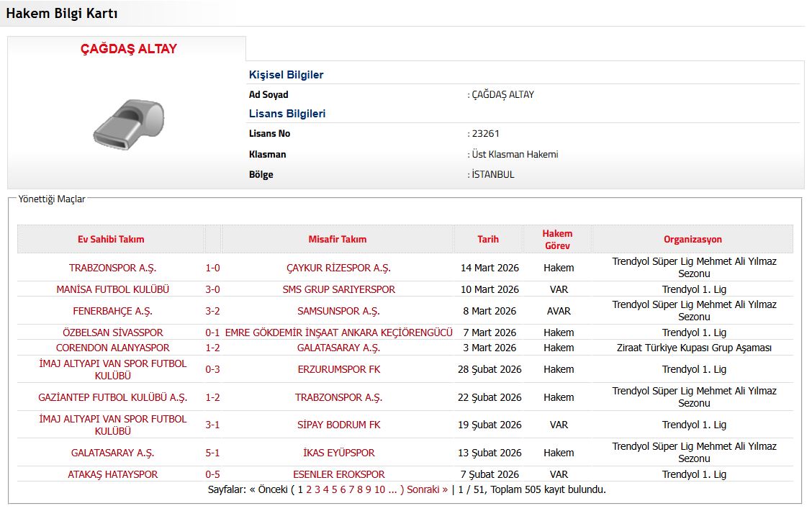The image size is (812, 511).
Task: Go to results page 3
Action: [x=317, y=490]
